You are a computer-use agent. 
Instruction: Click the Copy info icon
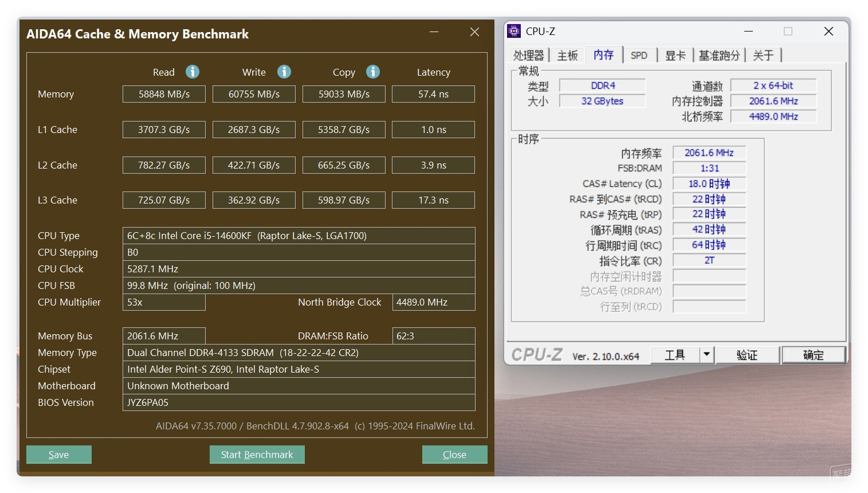click(x=373, y=72)
